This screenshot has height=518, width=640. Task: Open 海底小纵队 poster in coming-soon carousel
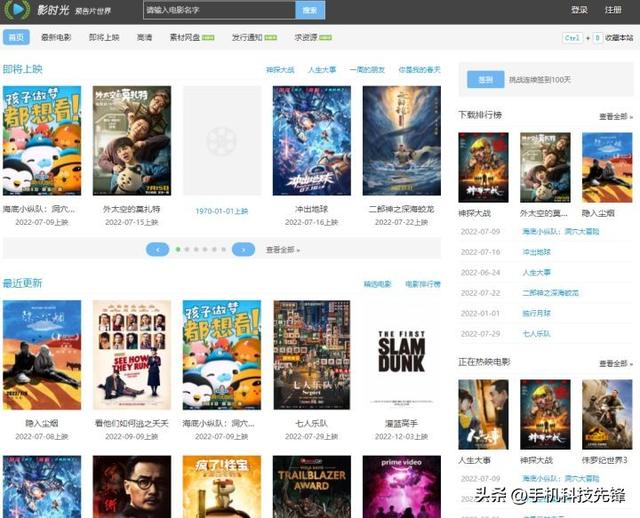[x=42, y=140]
